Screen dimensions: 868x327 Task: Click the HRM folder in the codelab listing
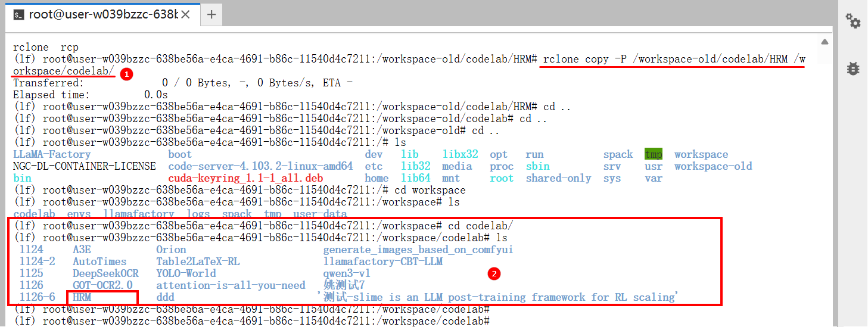pyautogui.click(x=82, y=297)
